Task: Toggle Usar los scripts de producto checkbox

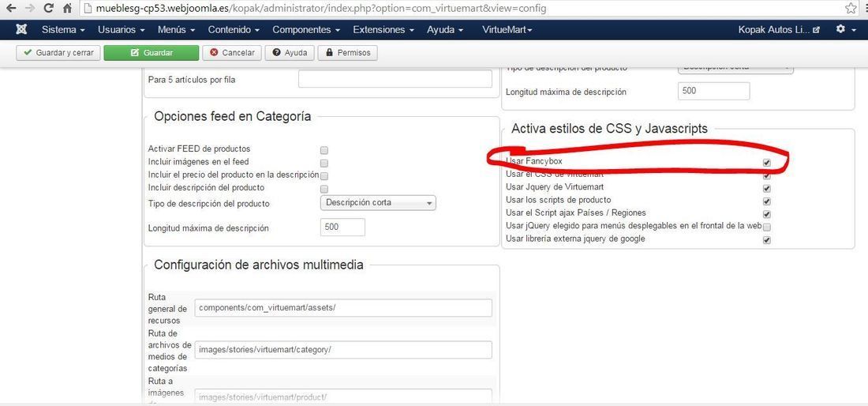Action: (x=767, y=201)
